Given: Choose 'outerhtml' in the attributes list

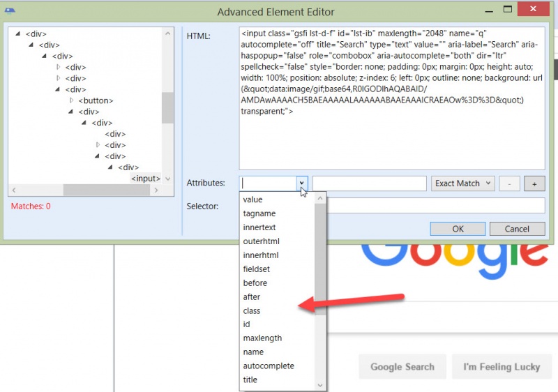Looking at the screenshot, I should click(261, 241).
